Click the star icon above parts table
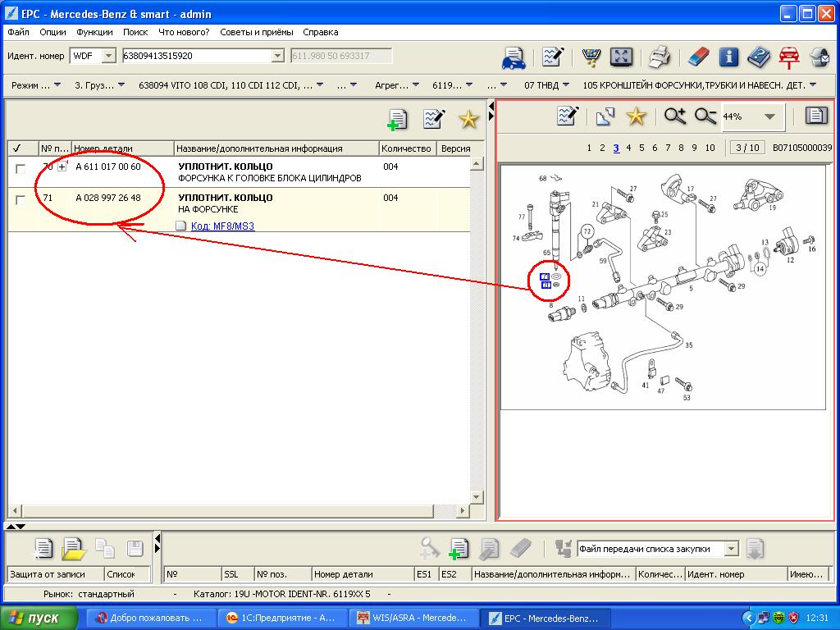The height and width of the screenshot is (630, 840). coord(468,119)
